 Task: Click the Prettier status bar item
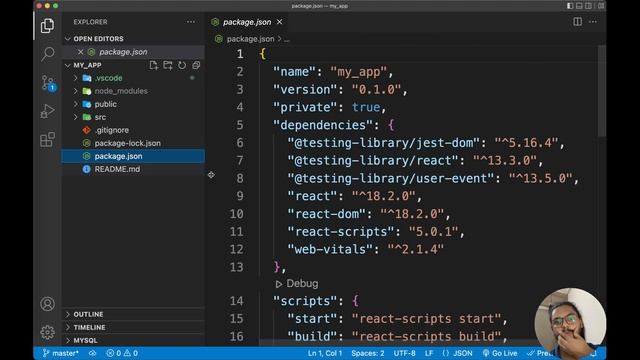pos(540,353)
